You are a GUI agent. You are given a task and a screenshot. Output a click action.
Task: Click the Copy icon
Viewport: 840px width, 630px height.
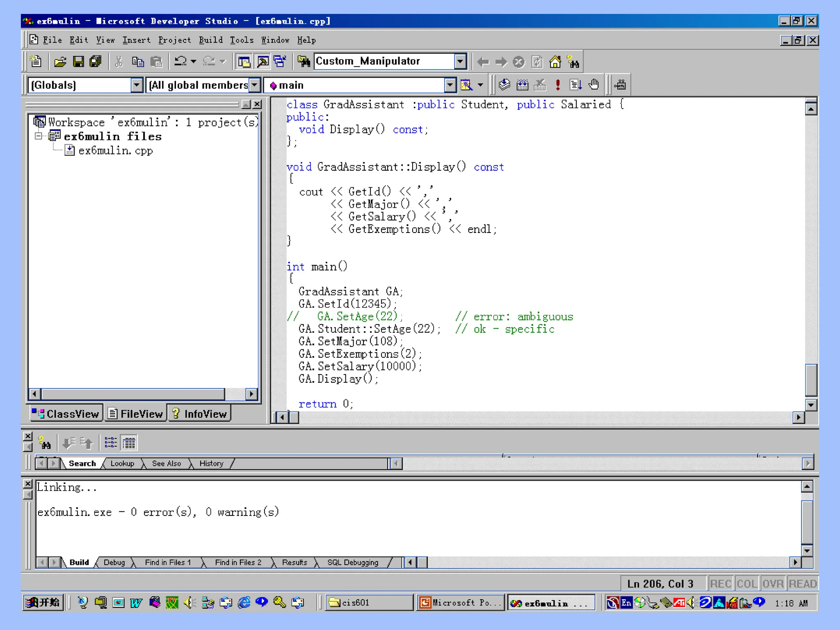(x=138, y=62)
